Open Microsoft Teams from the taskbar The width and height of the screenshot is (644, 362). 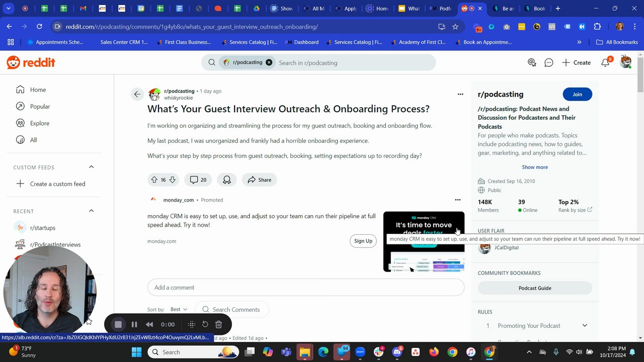pyautogui.click(x=286, y=352)
